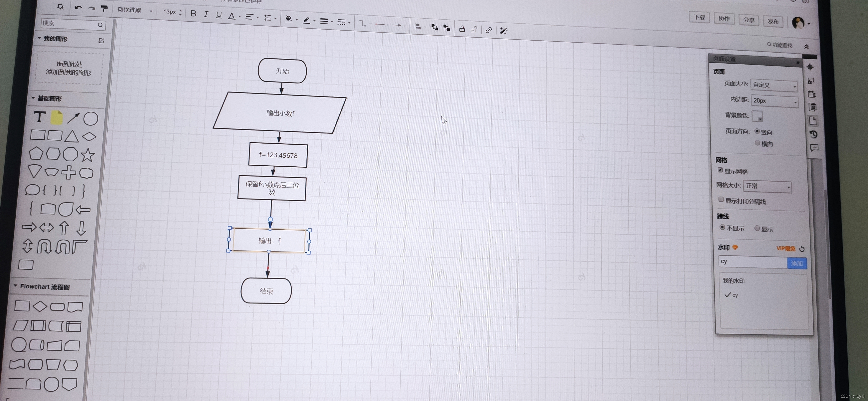868x401 pixels.
Task: Select the Text T shape
Action: tap(40, 117)
